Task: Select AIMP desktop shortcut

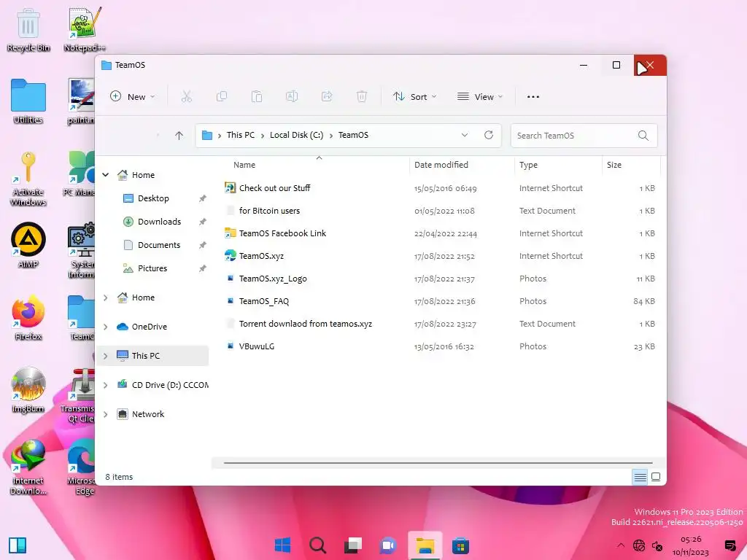Action: click(x=28, y=245)
